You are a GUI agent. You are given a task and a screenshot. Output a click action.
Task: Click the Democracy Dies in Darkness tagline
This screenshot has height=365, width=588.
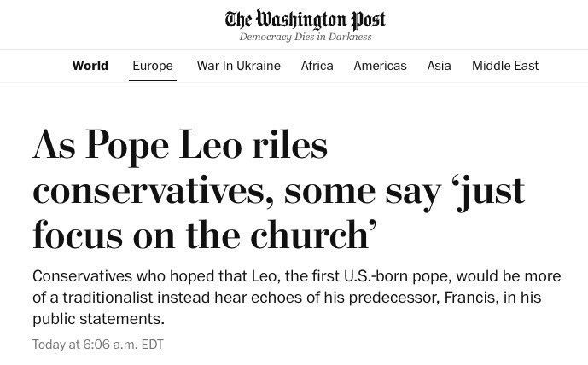[305, 37]
